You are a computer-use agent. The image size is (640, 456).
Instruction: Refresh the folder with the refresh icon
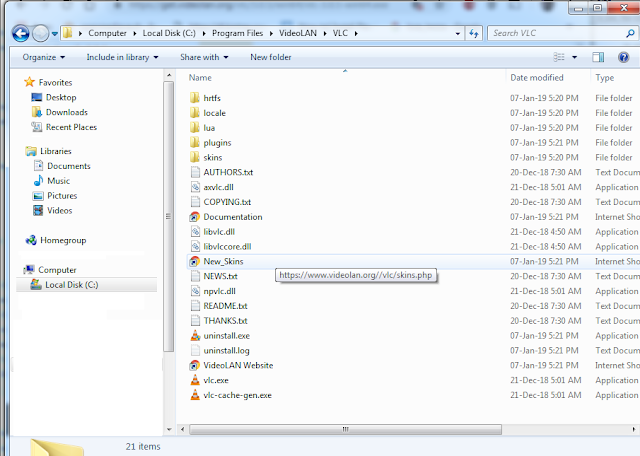tap(474, 33)
